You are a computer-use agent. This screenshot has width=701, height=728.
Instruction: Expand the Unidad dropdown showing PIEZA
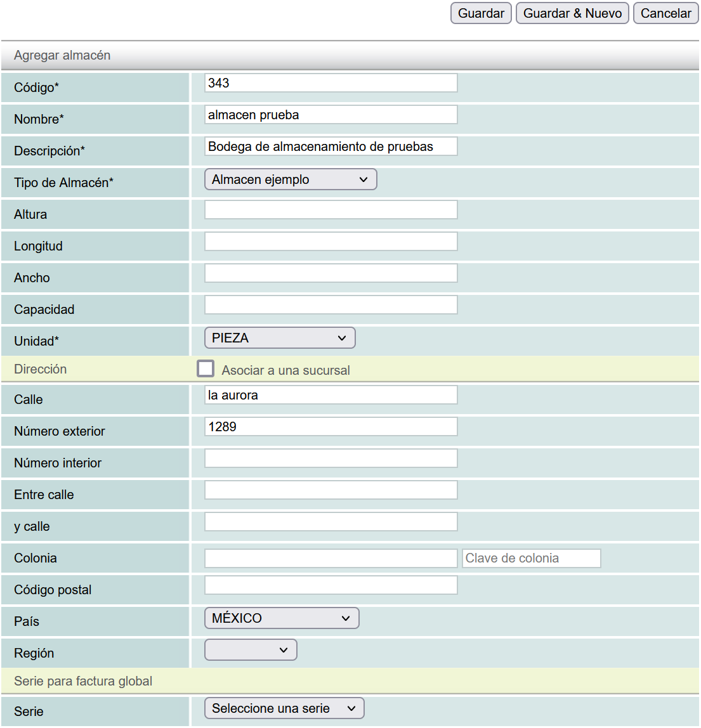[x=280, y=338]
